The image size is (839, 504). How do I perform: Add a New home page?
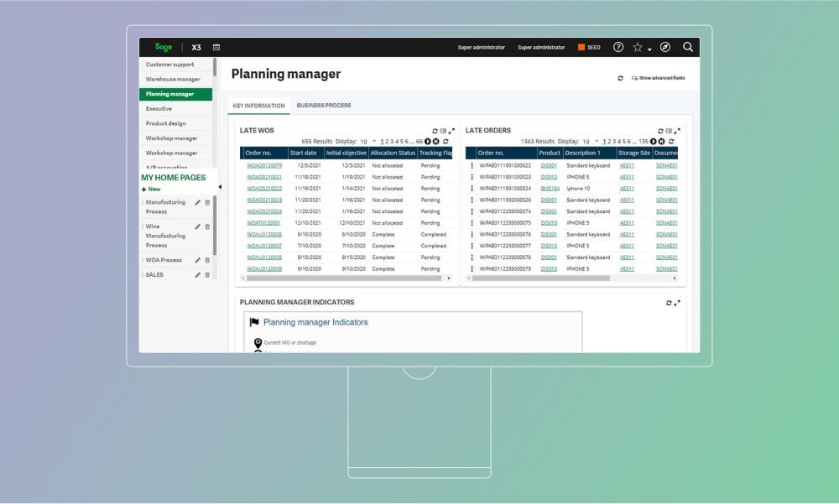pyautogui.click(x=152, y=190)
